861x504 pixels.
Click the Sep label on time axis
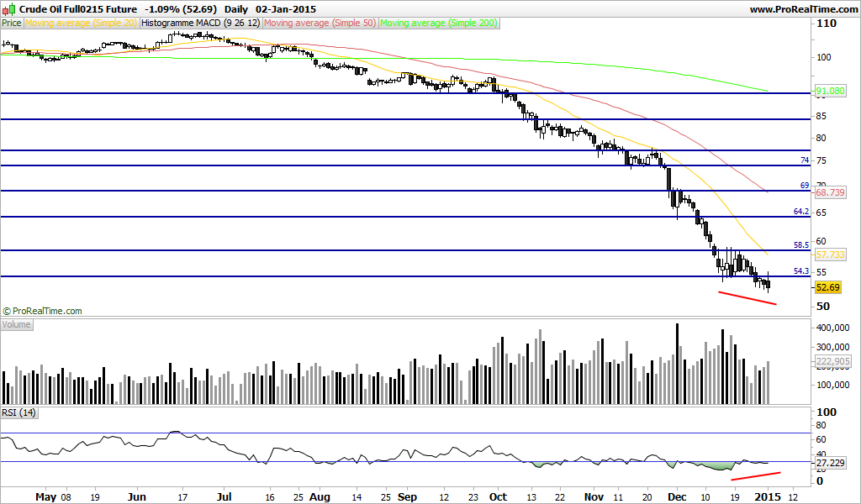[407, 497]
